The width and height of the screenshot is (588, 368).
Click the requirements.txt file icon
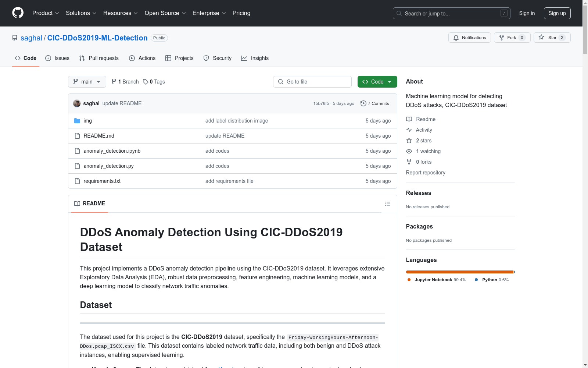77,181
